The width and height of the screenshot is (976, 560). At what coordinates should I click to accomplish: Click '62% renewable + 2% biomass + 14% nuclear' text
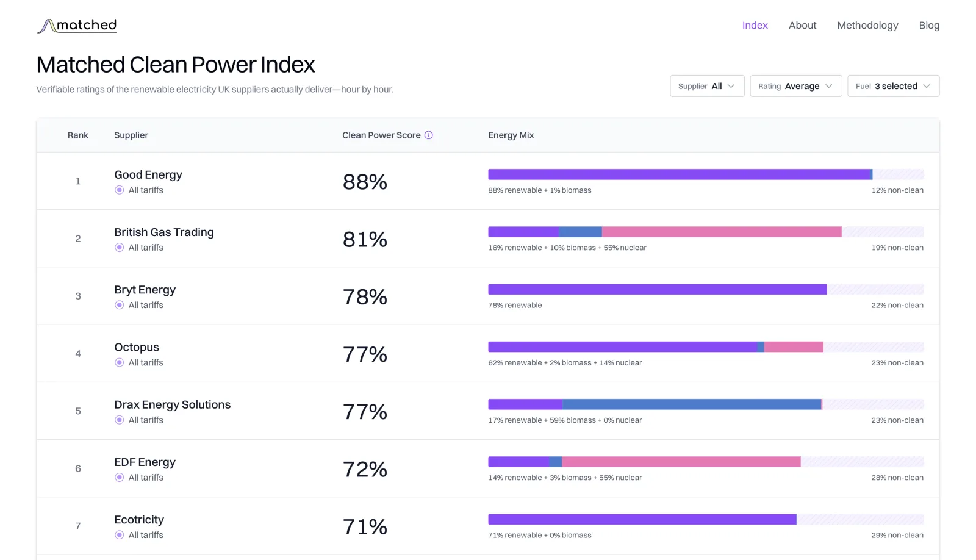coord(565,363)
